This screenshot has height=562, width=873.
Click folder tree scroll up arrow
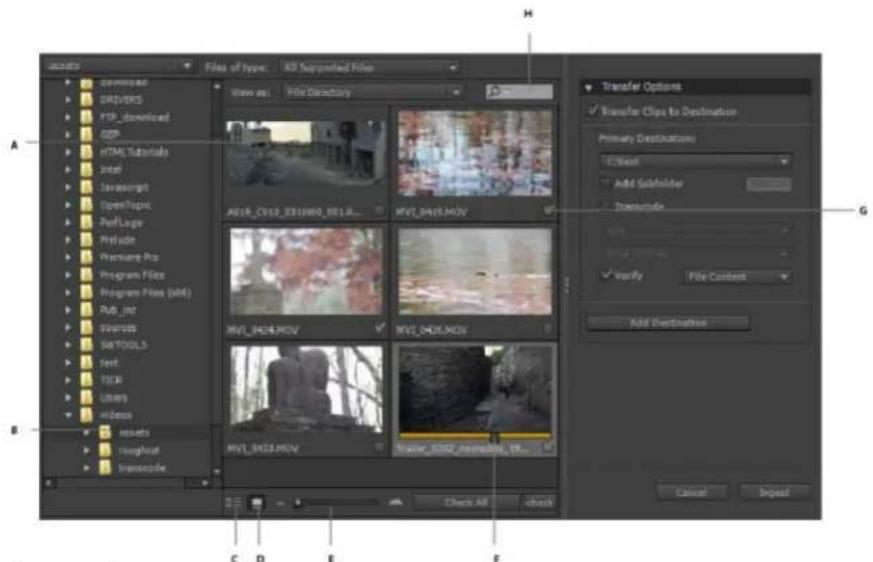tap(217, 86)
